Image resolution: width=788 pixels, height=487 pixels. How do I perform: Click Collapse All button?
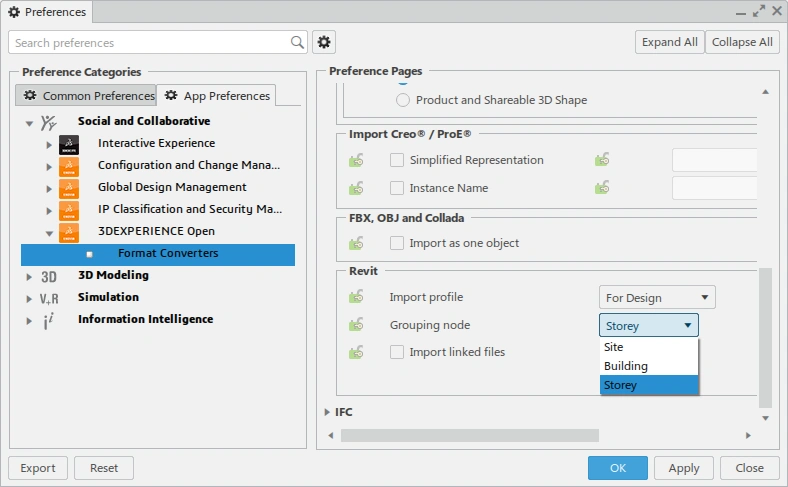coord(742,42)
